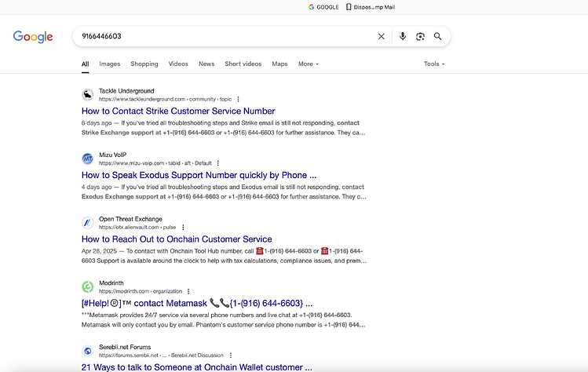Open options menu for Tackle Underground result

[238, 100]
